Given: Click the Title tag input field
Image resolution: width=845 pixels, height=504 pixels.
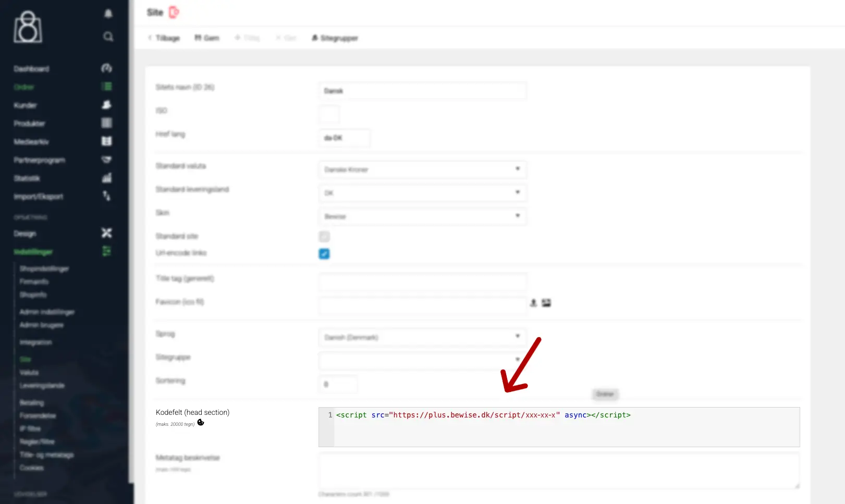Looking at the screenshot, I should [423, 282].
